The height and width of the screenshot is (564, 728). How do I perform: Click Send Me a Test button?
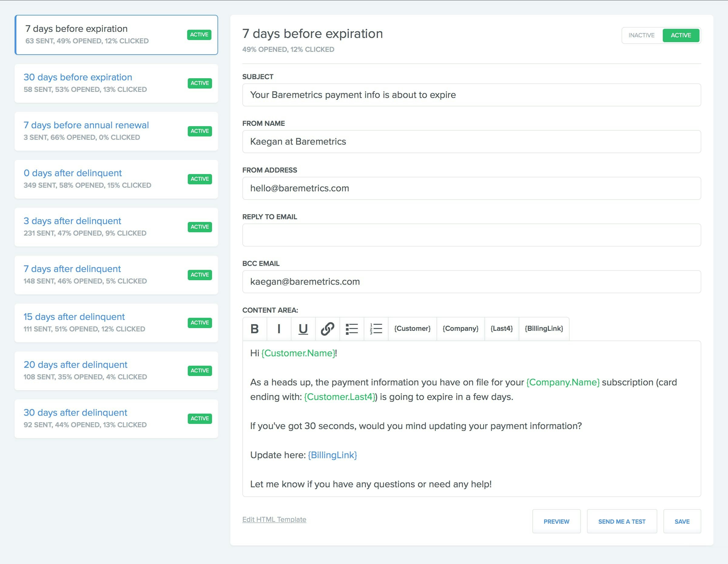coord(622,521)
